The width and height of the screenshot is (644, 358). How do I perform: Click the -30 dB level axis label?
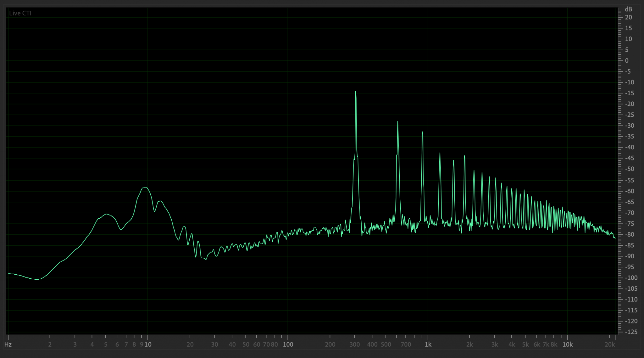coord(630,126)
